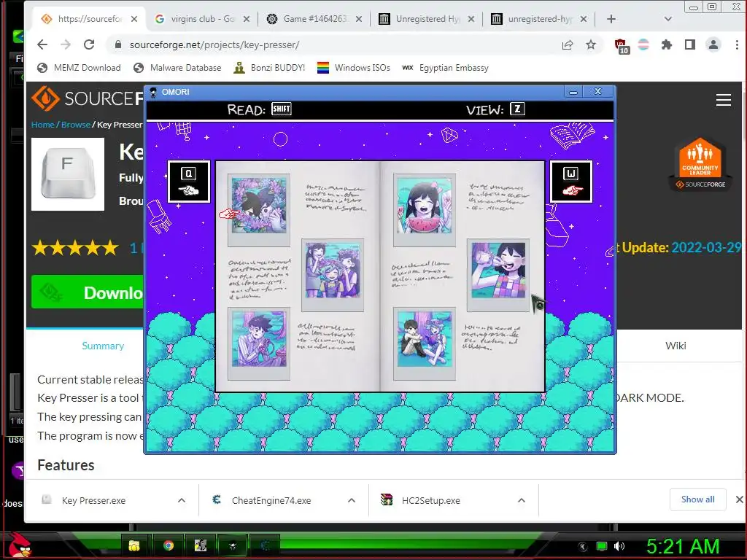Turn to previous album page with Q button
The width and height of the screenshot is (747, 560).
click(189, 182)
